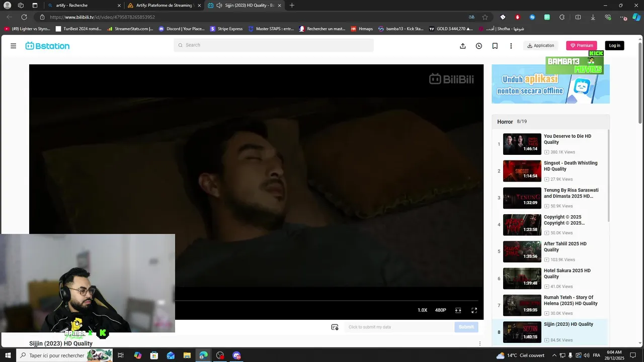Add page to favorites star icon
The image size is (644, 362).
click(x=485, y=17)
